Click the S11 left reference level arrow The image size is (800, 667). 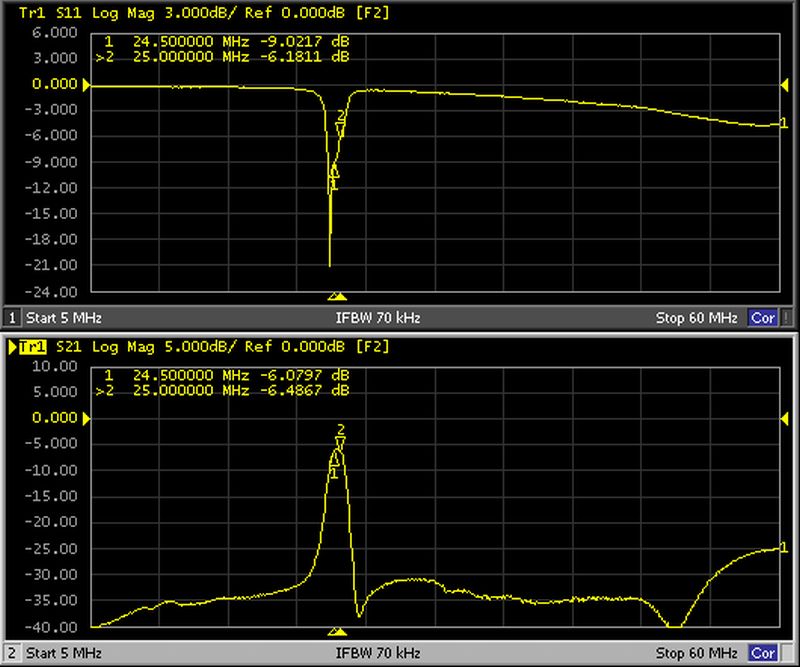[86, 85]
